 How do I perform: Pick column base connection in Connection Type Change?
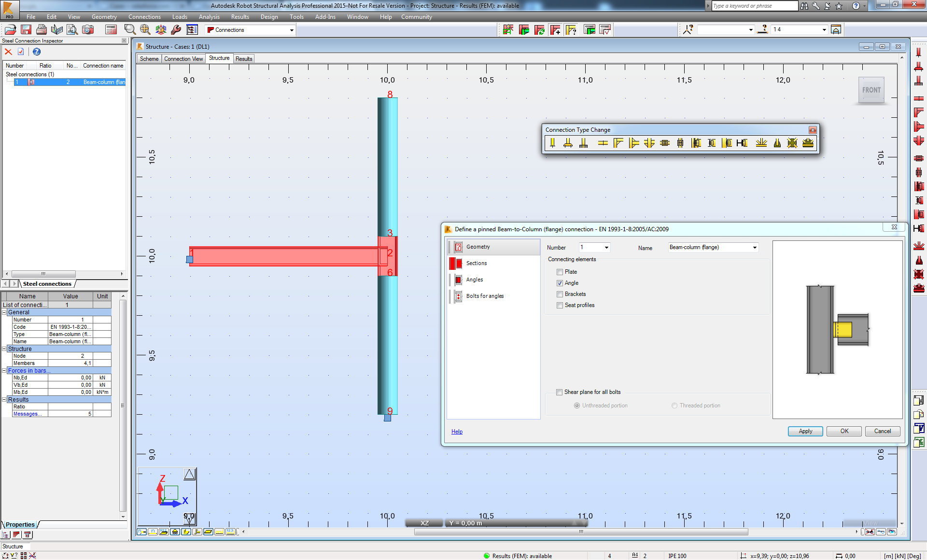(x=568, y=143)
